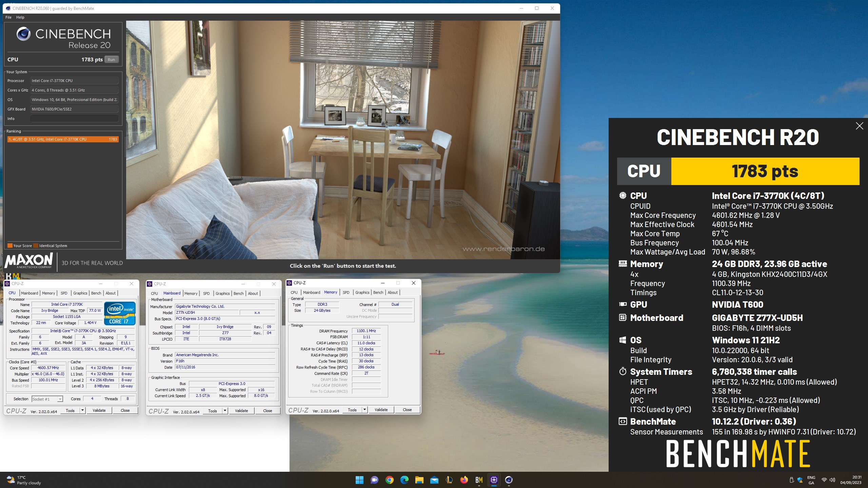Viewport: 868px width, 488px height.
Task: Click the CPU chip icon in the BenchMate panel
Action: pos(623,196)
